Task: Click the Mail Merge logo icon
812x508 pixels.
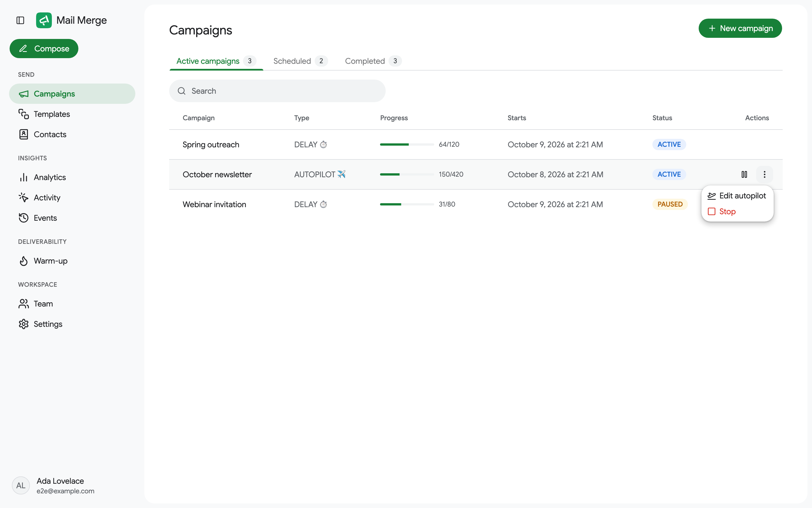Action: pos(44,21)
